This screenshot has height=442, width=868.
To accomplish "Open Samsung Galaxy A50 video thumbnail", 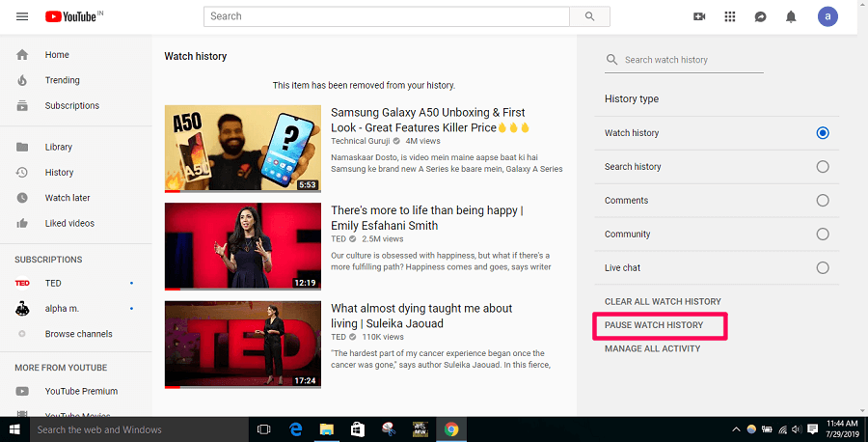I will coord(242,149).
